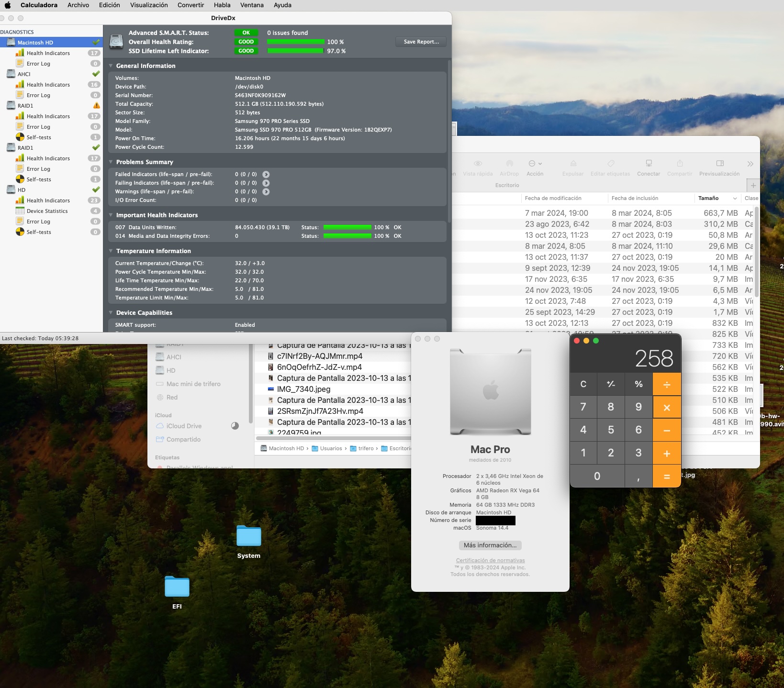Click Usuarios in Finder path bar
The image size is (784, 688).
coord(327,449)
